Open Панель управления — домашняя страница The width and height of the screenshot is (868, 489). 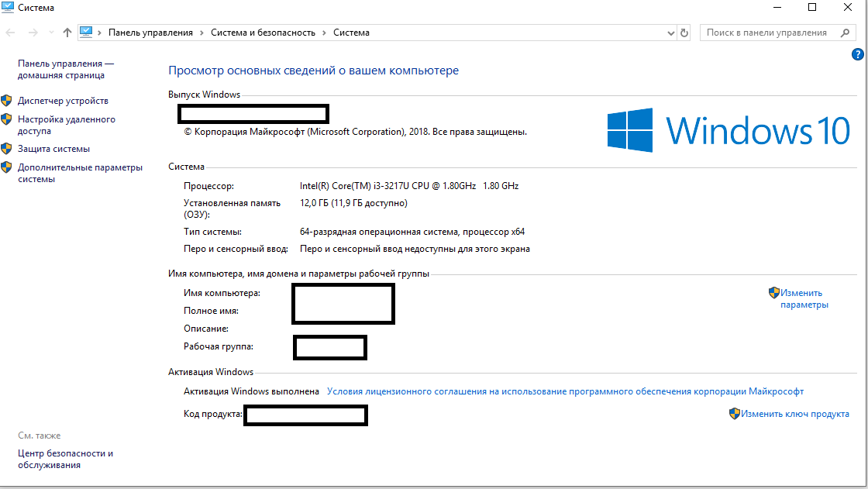65,69
